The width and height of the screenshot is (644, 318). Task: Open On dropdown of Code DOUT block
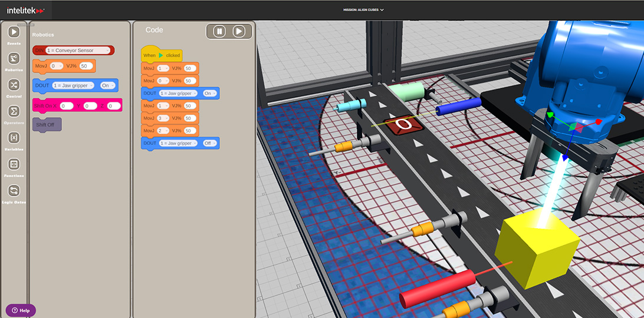210,94
